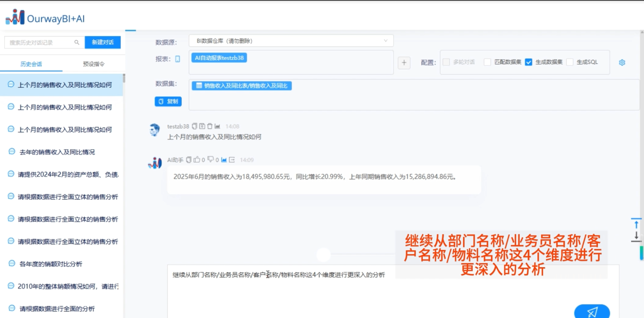Start a chat with the 新建对话 button
The height and width of the screenshot is (318, 644).
[103, 42]
